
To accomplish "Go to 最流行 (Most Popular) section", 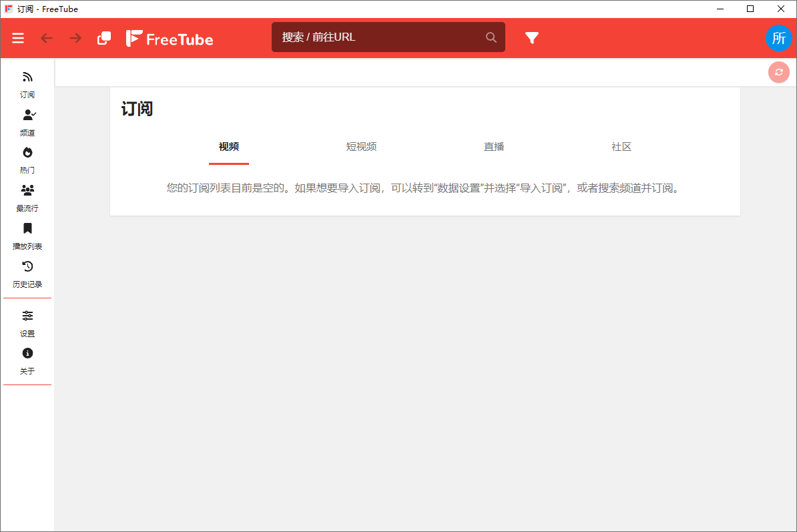I will pyautogui.click(x=27, y=198).
